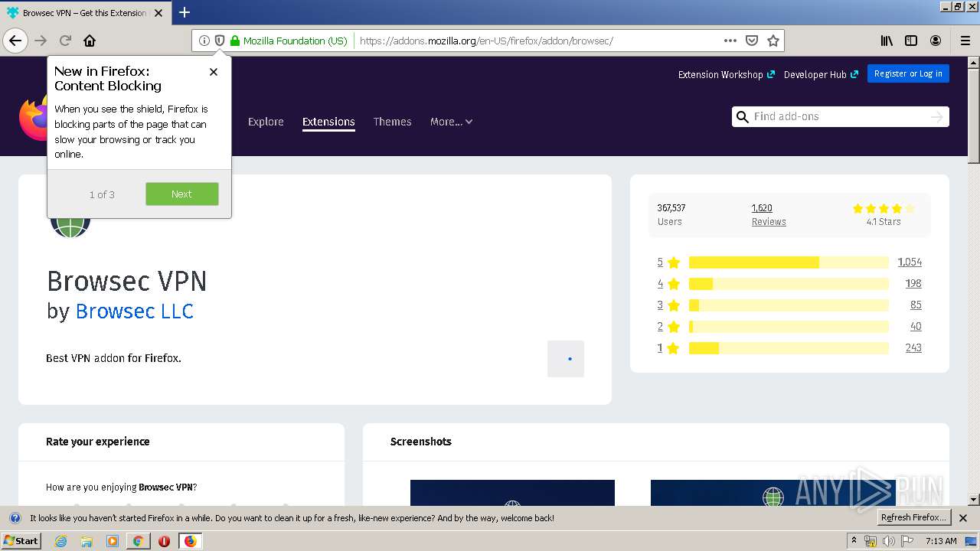Close the Content Blocking popup
The image size is (980, 551).
pos(214,72)
